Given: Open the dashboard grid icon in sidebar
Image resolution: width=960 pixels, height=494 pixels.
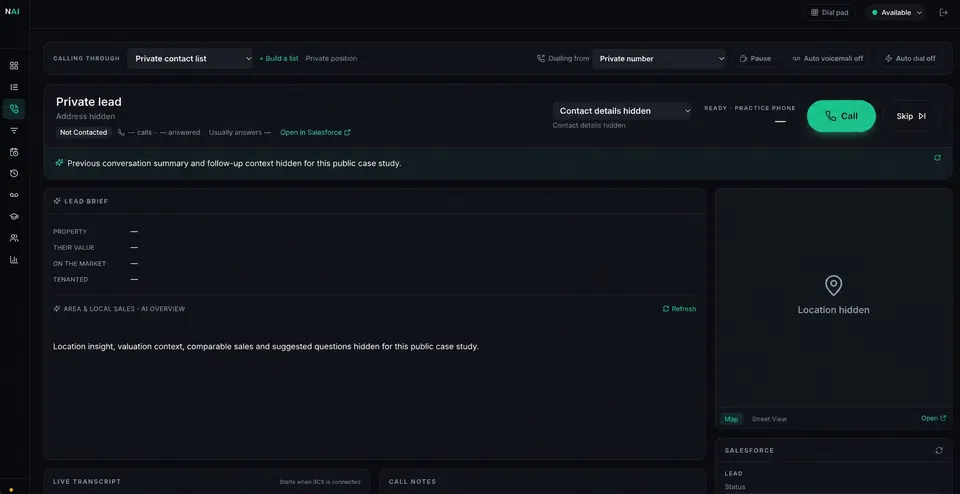Looking at the screenshot, I should 14,65.
